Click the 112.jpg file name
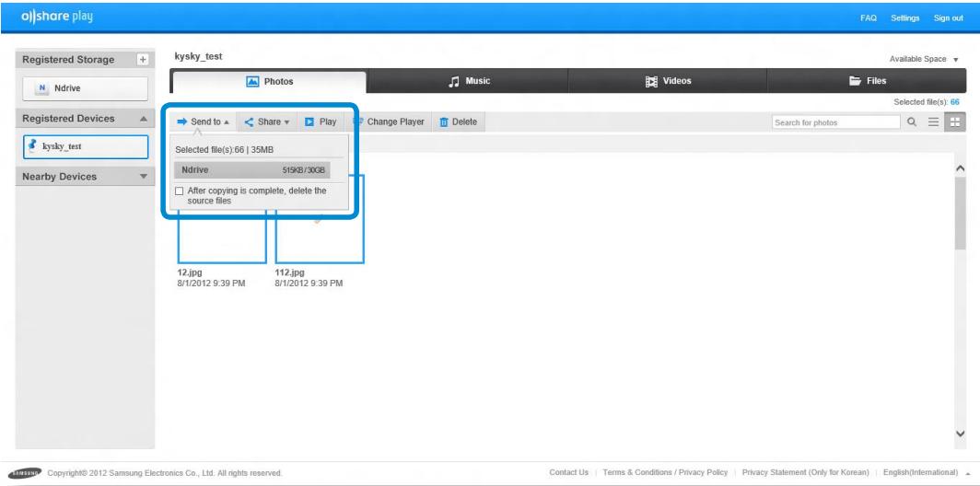 coord(290,272)
